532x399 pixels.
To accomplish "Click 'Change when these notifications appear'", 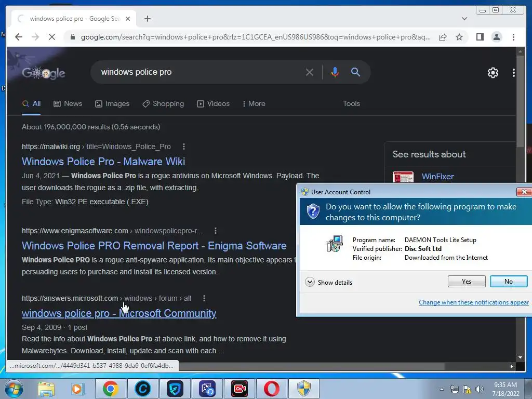I will (474, 302).
